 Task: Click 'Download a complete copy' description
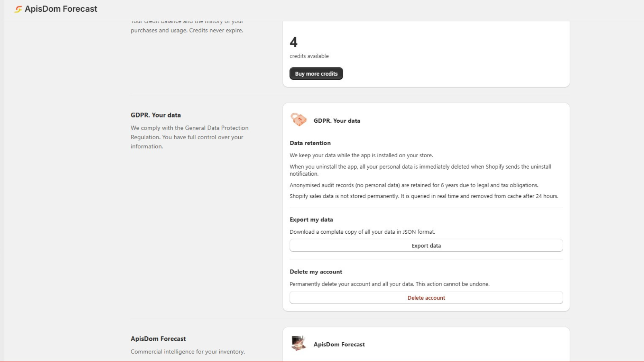[x=362, y=232]
